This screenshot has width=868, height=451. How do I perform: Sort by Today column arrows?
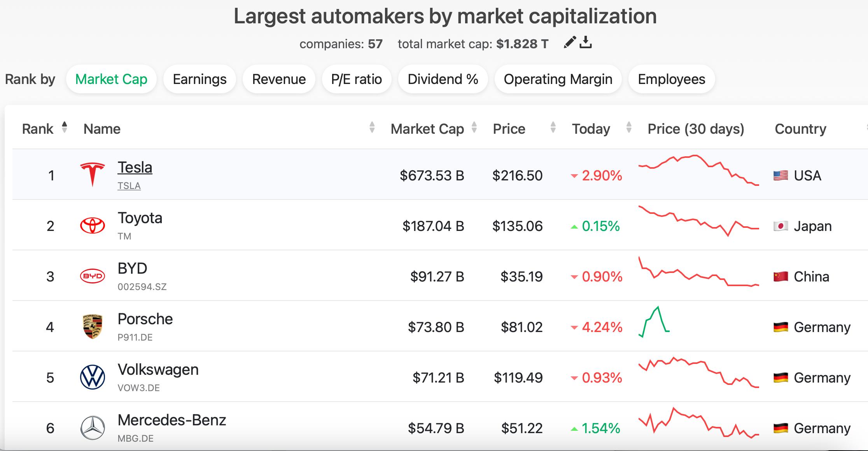(629, 128)
